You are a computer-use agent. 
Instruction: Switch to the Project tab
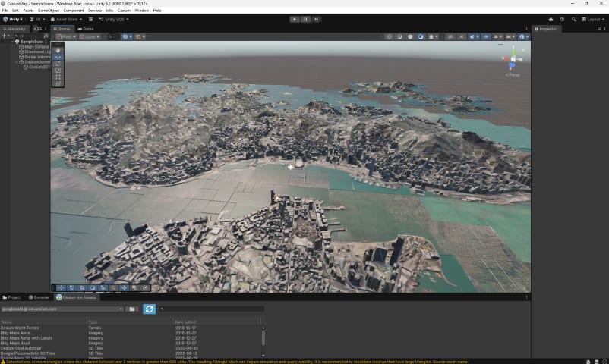(x=11, y=297)
